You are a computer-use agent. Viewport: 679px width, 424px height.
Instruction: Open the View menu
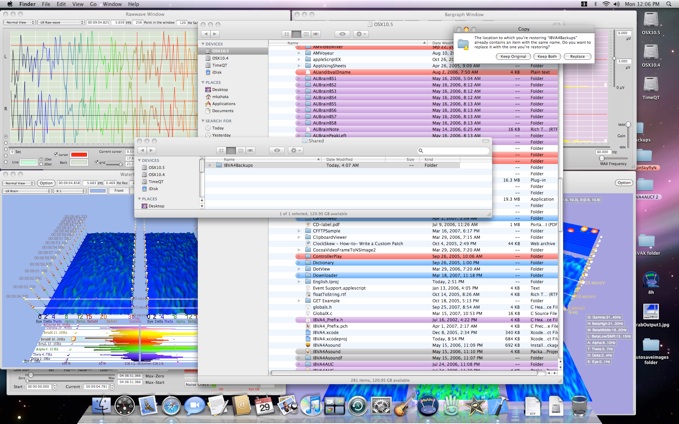click(78, 4)
